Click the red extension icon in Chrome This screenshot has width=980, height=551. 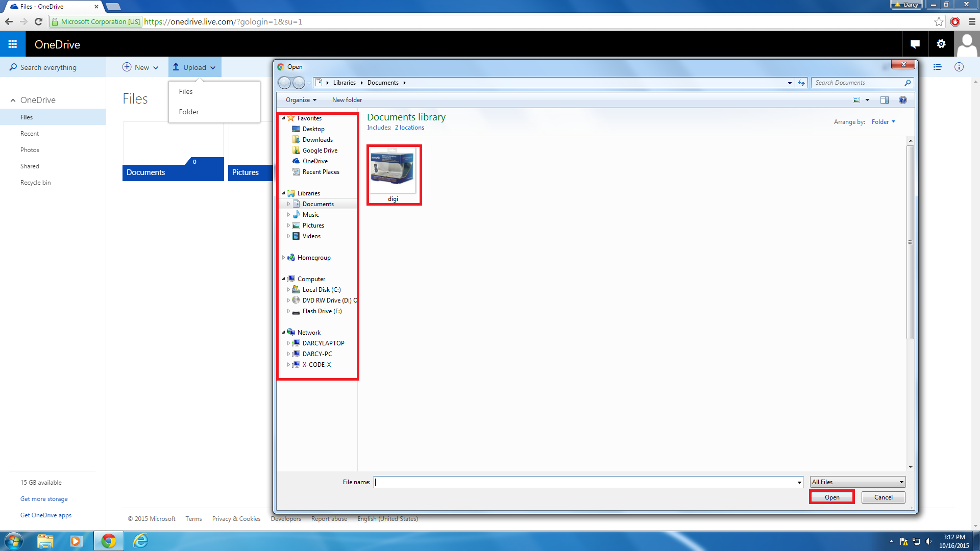click(955, 21)
